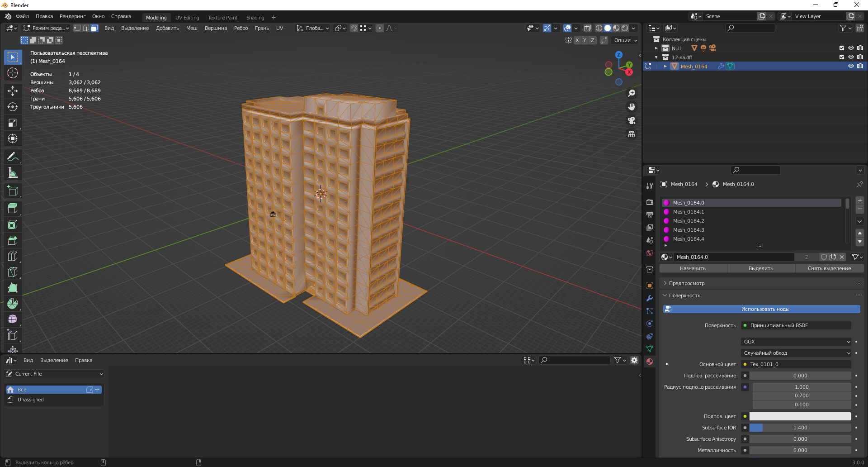Screen dimensions: 868x467
Task: Click the Deselect button
Action: (829, 268)
